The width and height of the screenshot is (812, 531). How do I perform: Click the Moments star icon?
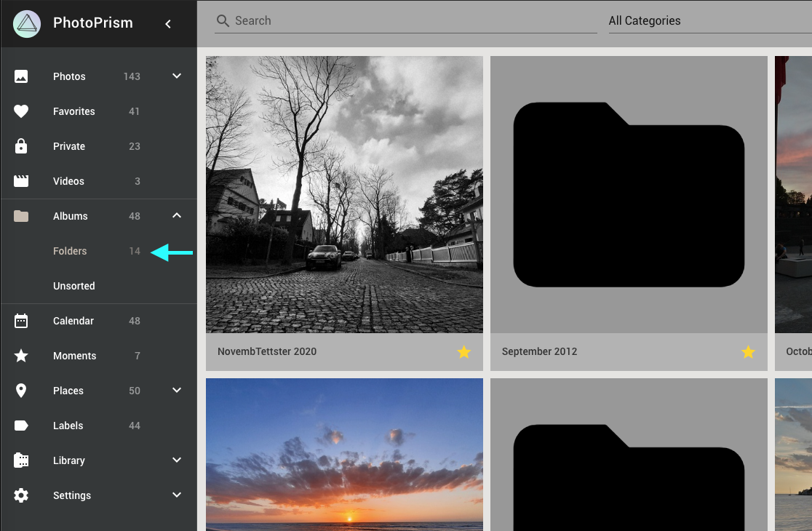click(x=21, y=356)
